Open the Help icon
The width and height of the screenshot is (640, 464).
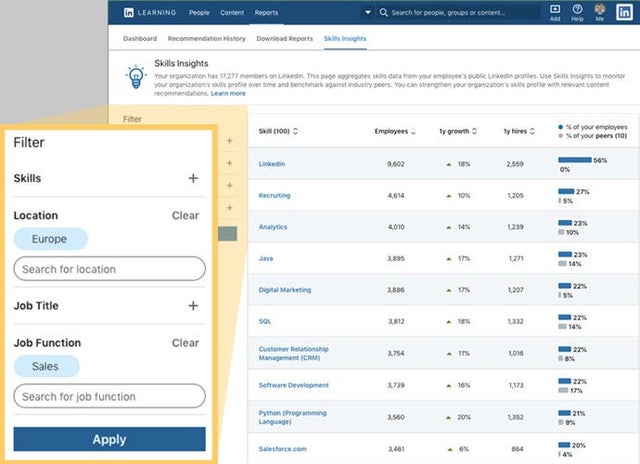point(577,13)
